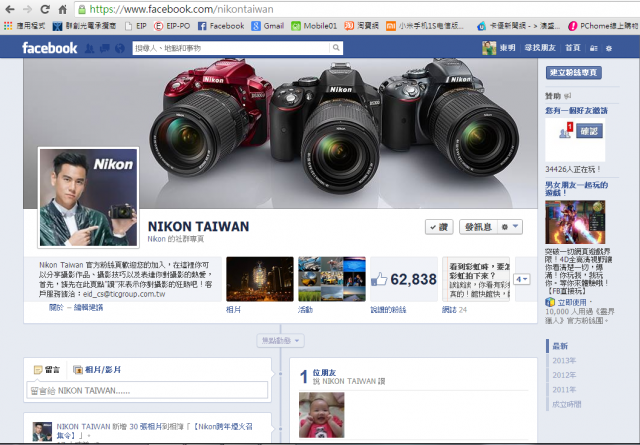The image size is (640, 445).
Task: Select the 留言 post tab
Action: pyautogui.click(x=47, y=370)
